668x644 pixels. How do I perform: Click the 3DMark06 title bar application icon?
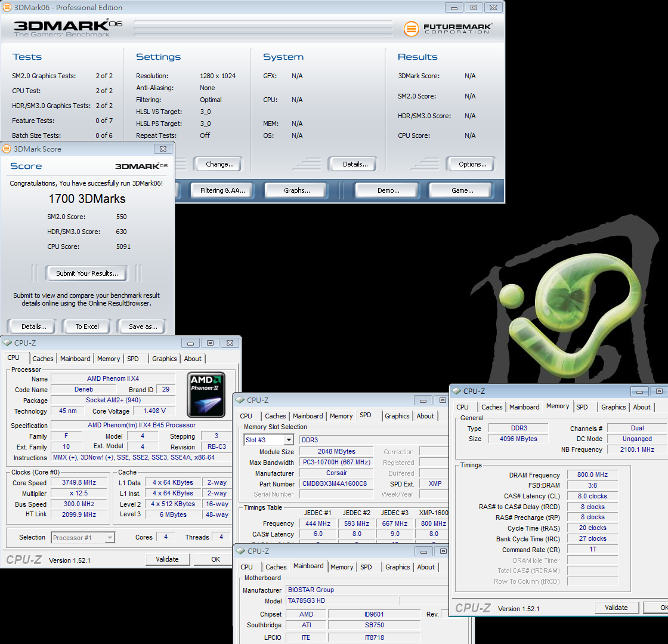pyautogui.click(x=7, y=7)
